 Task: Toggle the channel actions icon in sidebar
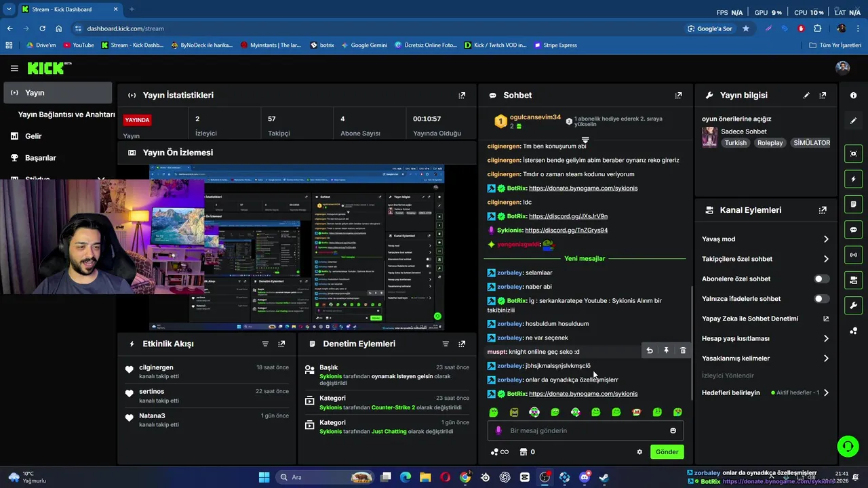tap(853, 280)
